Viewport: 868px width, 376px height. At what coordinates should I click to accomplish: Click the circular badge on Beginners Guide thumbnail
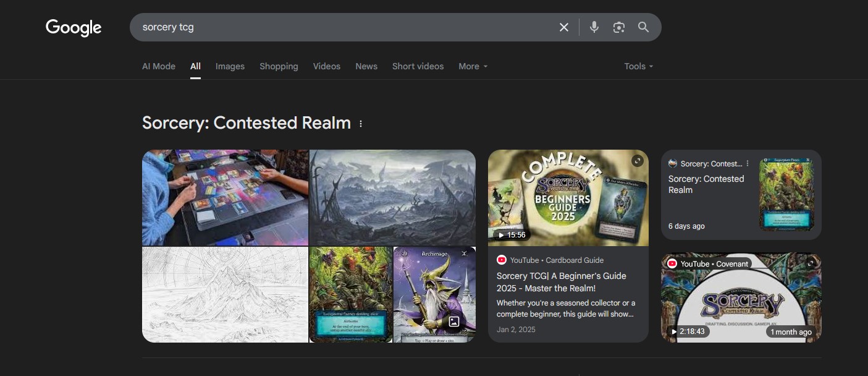click(x=637, y=161)
